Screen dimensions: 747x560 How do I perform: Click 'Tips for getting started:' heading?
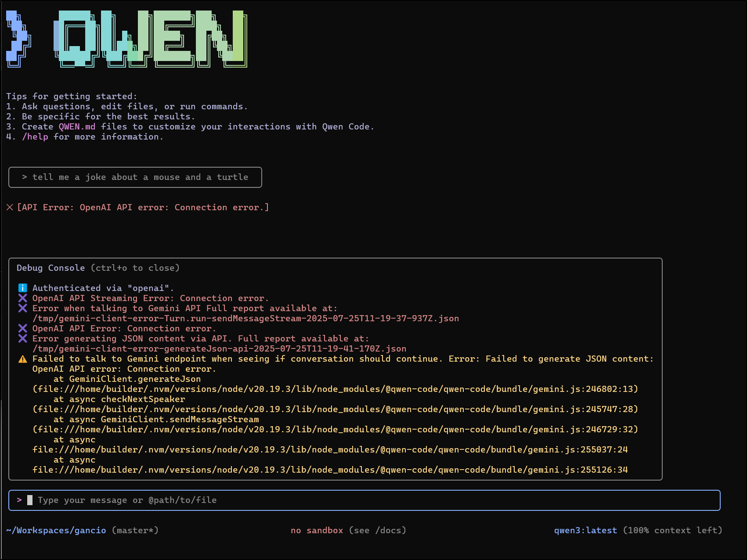[x=72, y=96]
